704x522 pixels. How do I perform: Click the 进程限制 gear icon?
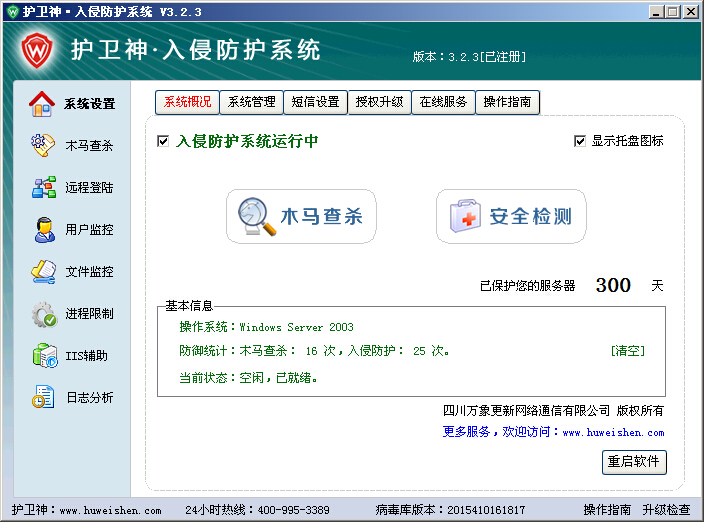point(44,314)
